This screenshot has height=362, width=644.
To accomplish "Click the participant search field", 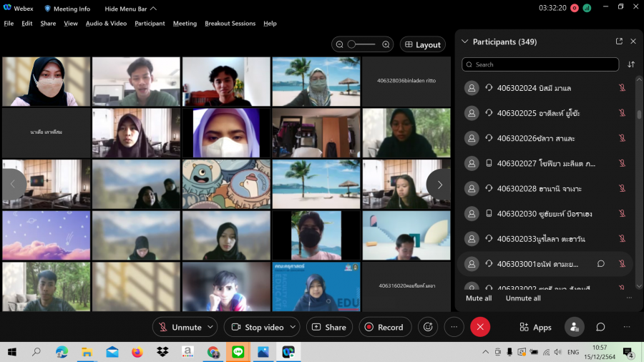I will tap(540, 64).
